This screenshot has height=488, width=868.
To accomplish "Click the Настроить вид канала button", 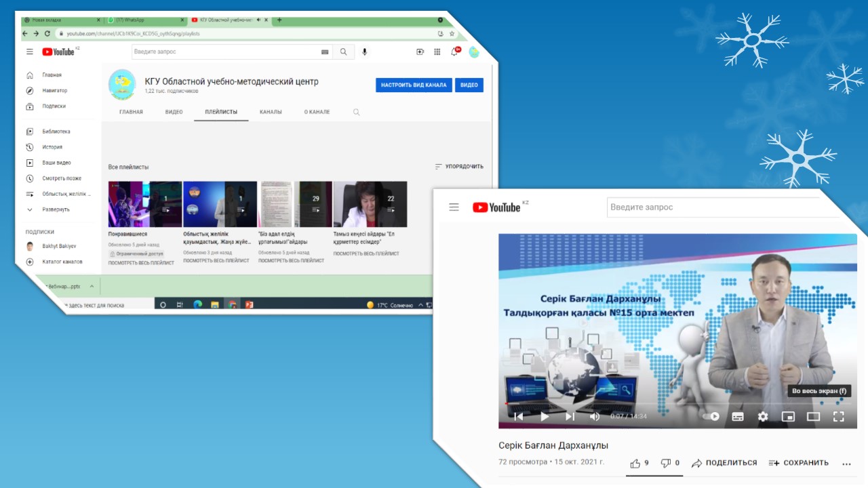I will pos(414,85).
